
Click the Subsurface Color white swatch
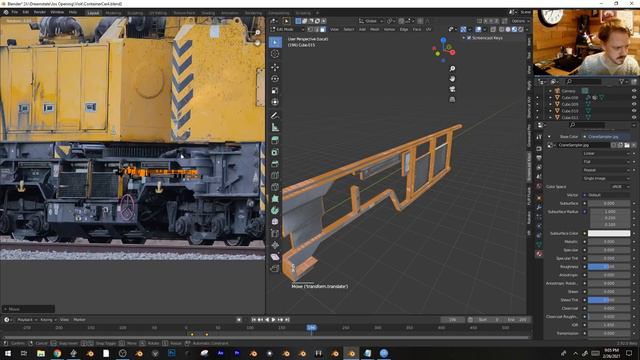(609, 233)
